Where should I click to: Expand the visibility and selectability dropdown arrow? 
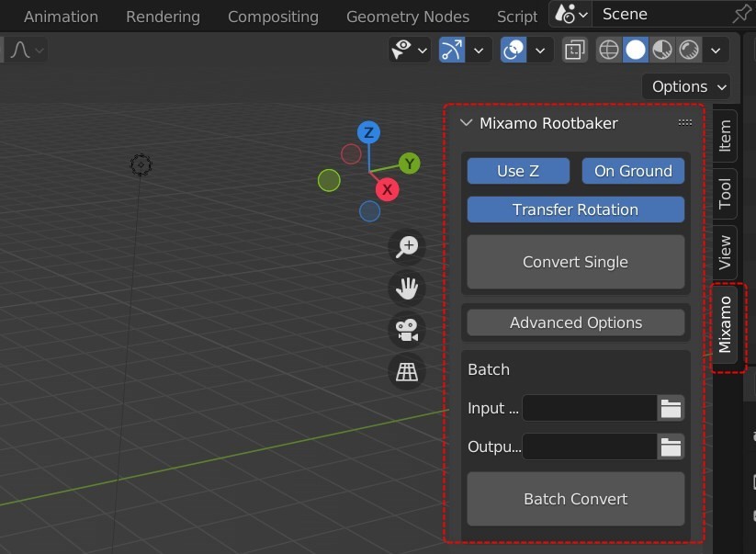(423, 51)
